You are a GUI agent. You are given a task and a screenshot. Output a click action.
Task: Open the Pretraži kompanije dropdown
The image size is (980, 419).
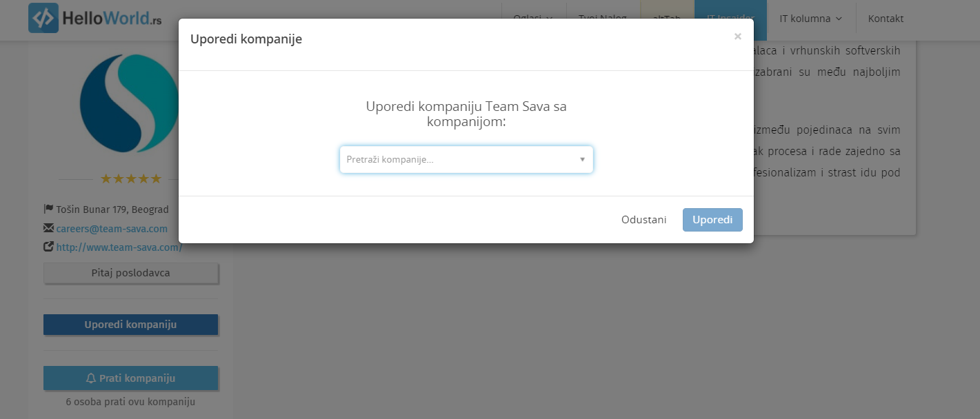(x=466, y=159)
